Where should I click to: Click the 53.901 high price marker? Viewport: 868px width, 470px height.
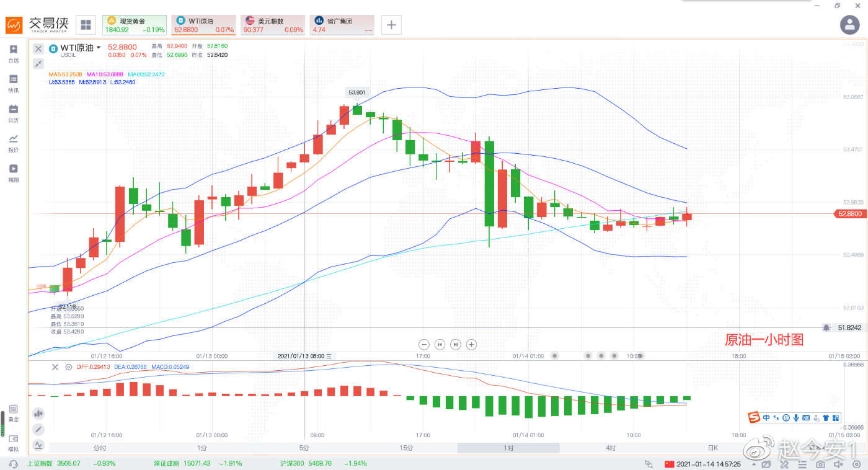pyautogui.click(x=357, y=92)
